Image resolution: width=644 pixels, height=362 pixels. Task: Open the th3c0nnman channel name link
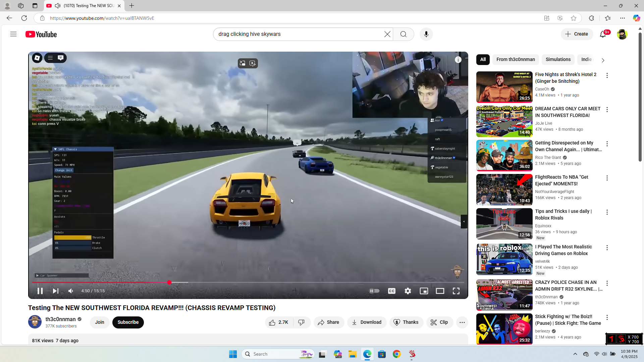coord(60,319)
